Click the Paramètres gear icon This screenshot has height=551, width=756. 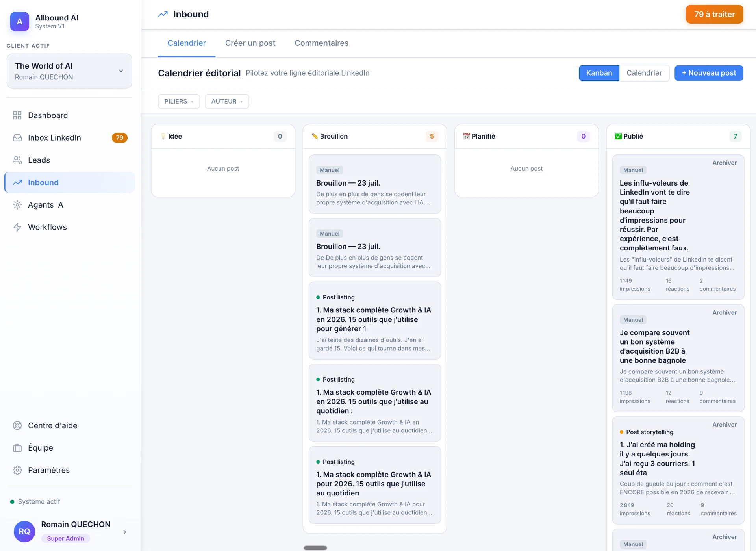tap(17, 470)
